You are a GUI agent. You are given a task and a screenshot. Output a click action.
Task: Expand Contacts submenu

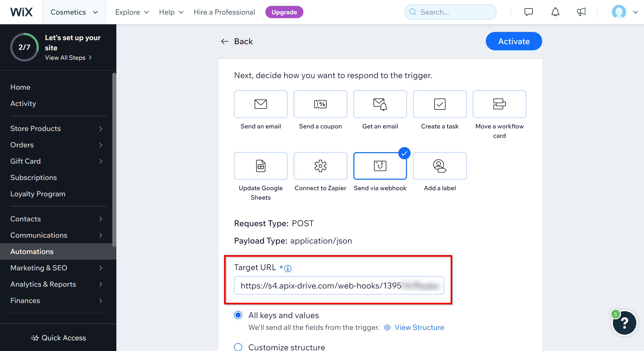pyautogui.click(x=101, y=219)
